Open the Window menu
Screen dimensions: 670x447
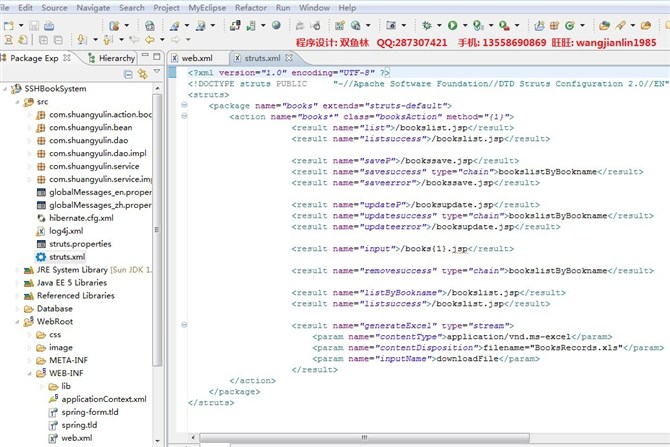314,8
